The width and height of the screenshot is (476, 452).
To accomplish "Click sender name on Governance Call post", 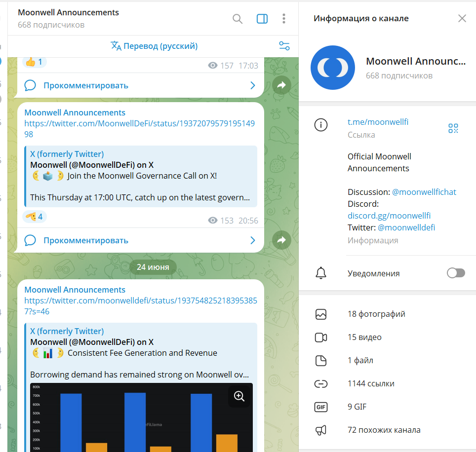I will click(75, 113).
